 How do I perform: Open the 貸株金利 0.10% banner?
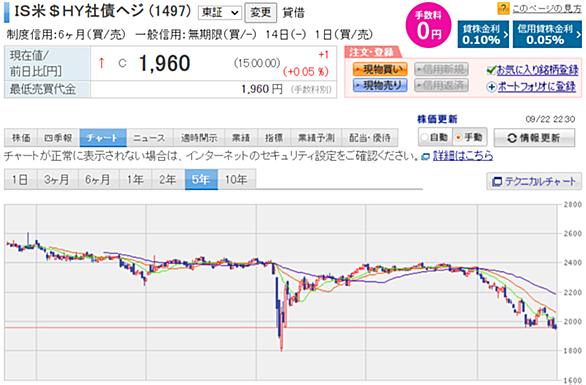(483, 34)
